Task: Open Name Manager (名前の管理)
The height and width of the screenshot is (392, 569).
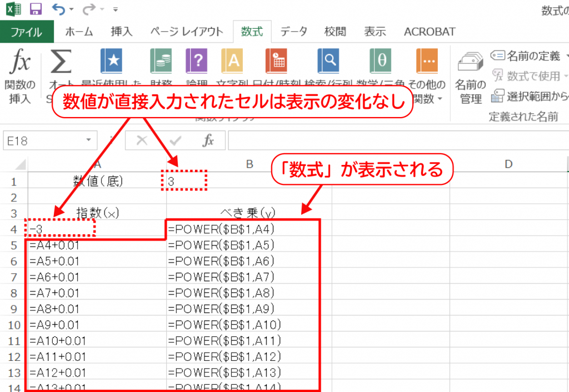Action: click(471, 77)
